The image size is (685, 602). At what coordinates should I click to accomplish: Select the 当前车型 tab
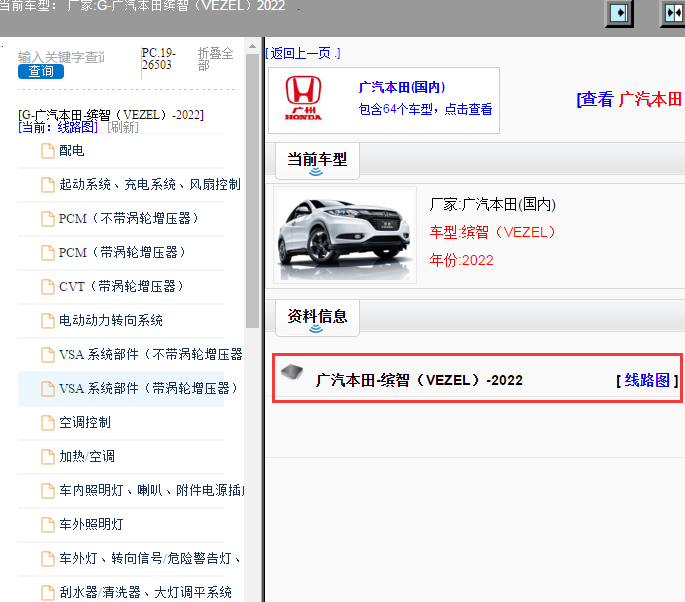pos(317,160)
